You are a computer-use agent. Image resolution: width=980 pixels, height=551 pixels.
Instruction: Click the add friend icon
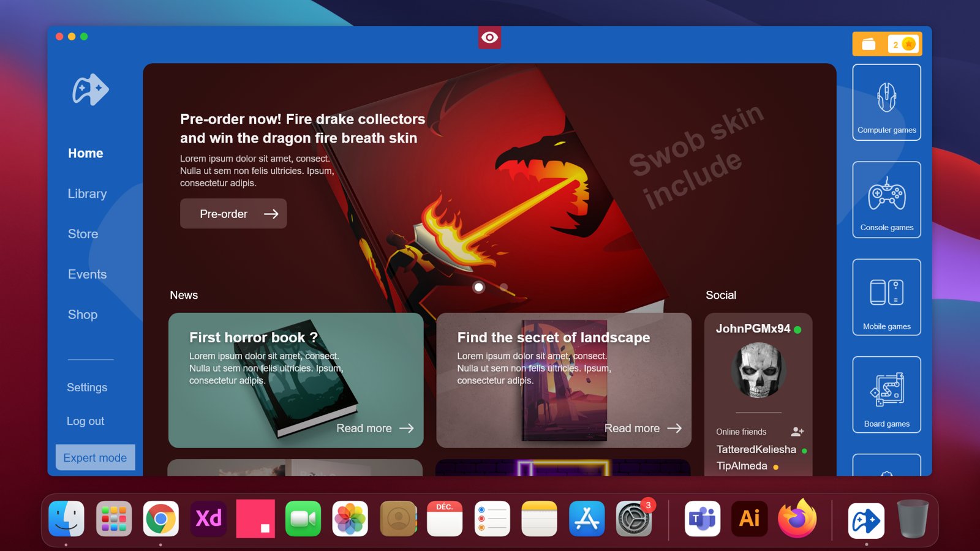(x=797, y=432)
